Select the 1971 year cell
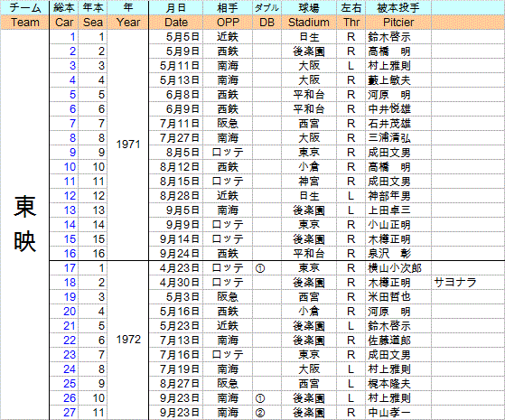This screenshot has width=505, height=420. [128, 145]
